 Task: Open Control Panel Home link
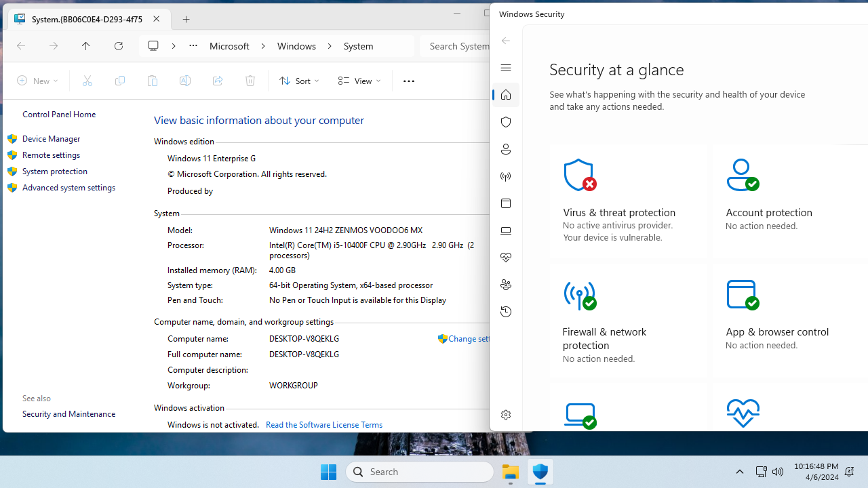coord(59,115)
